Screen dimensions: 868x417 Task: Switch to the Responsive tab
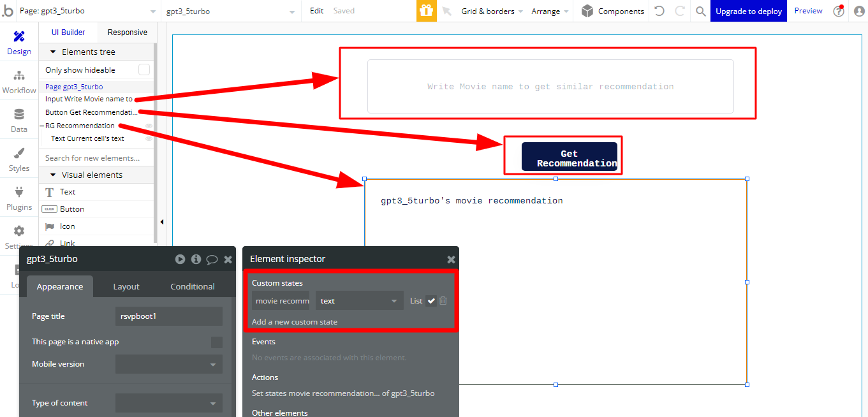tap(128, 32)
